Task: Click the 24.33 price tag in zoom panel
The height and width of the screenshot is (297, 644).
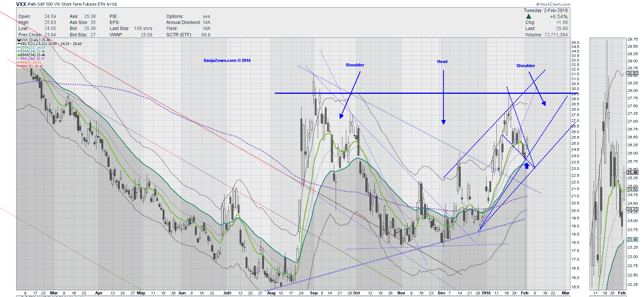Action: pyautogui.click(x=632, y=209)
